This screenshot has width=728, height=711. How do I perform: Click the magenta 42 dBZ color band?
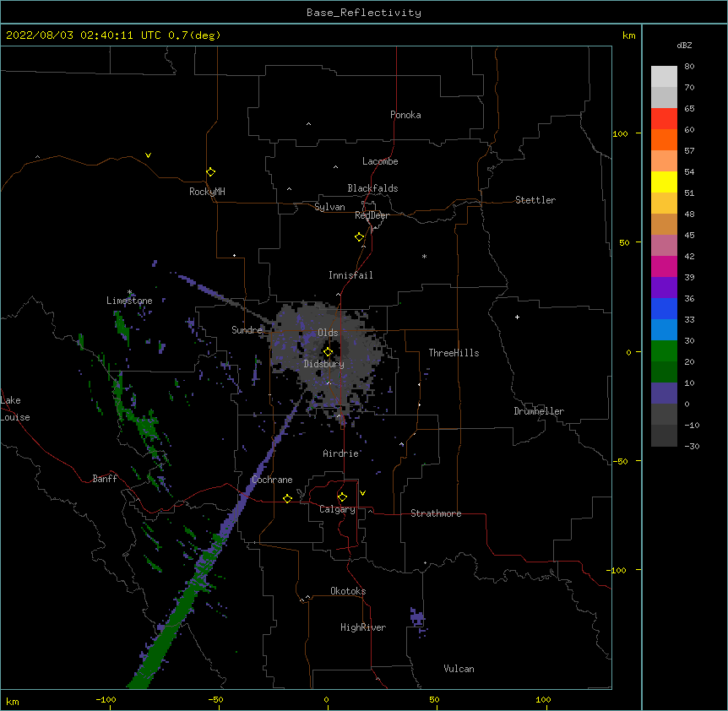(x=664, y=266)
